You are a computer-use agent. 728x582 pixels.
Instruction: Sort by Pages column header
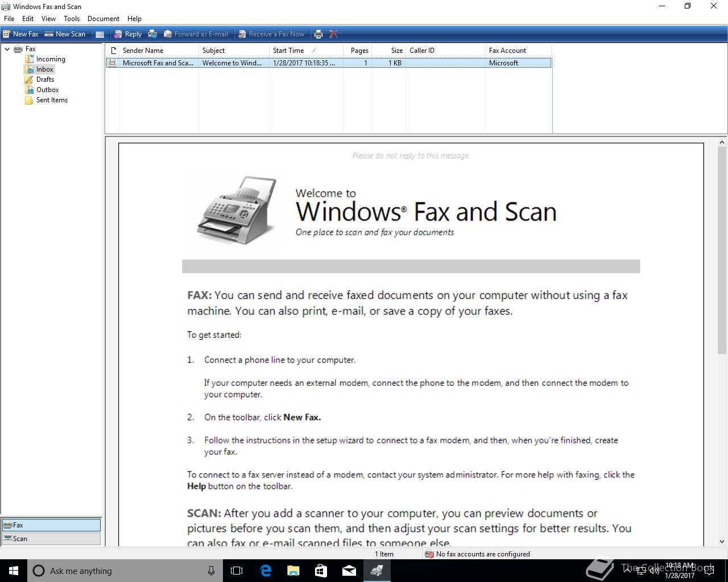358,51
